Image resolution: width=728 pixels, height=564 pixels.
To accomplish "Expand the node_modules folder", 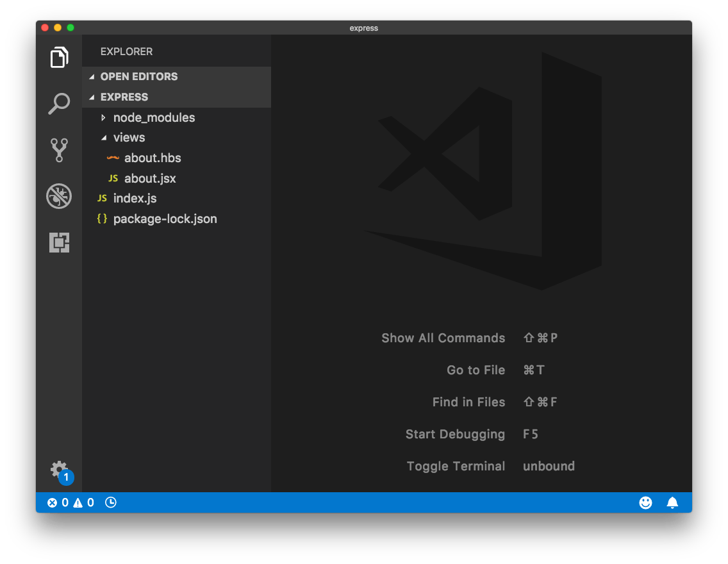I will (154, 117).
